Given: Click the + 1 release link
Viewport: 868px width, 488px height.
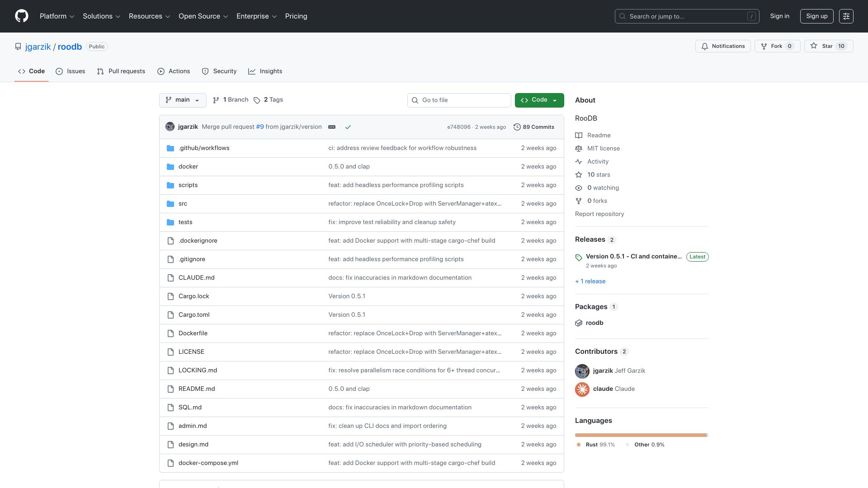Looking at the screenshot, I should [590, 282].
